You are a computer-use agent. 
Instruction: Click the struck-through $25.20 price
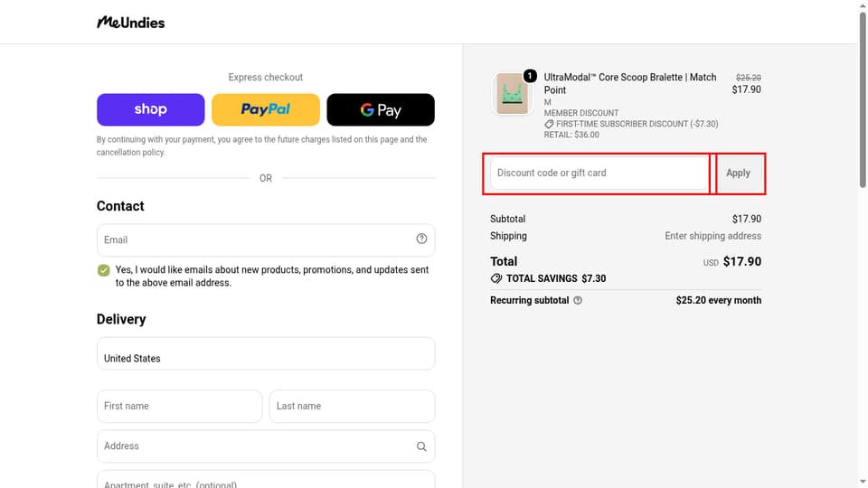749,78
